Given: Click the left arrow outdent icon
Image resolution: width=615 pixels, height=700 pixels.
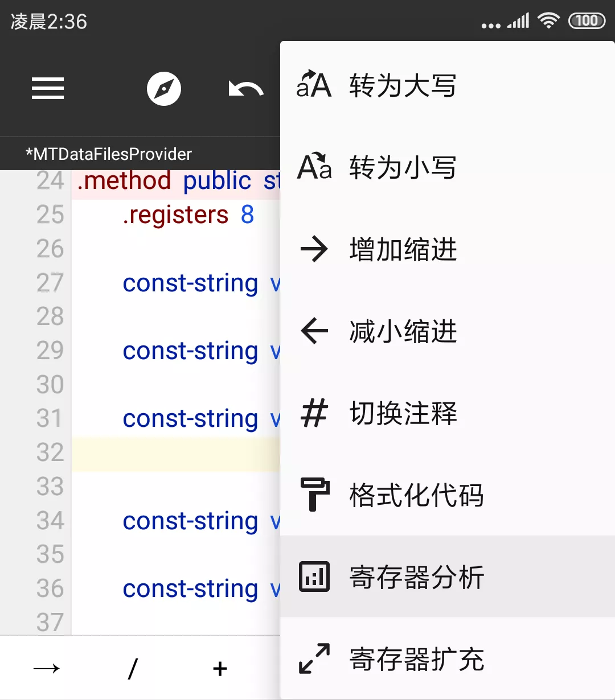Looking at the screenshot, I should click(x=314, y=331).
